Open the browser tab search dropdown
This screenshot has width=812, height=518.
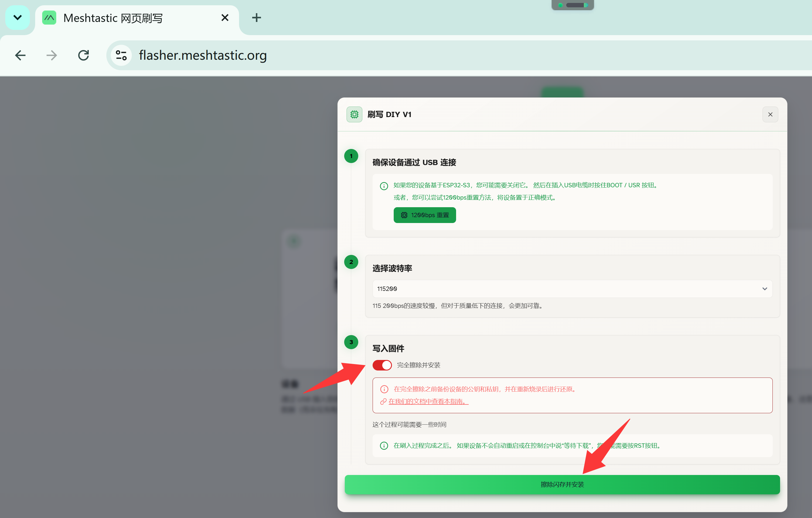point(18,18)
